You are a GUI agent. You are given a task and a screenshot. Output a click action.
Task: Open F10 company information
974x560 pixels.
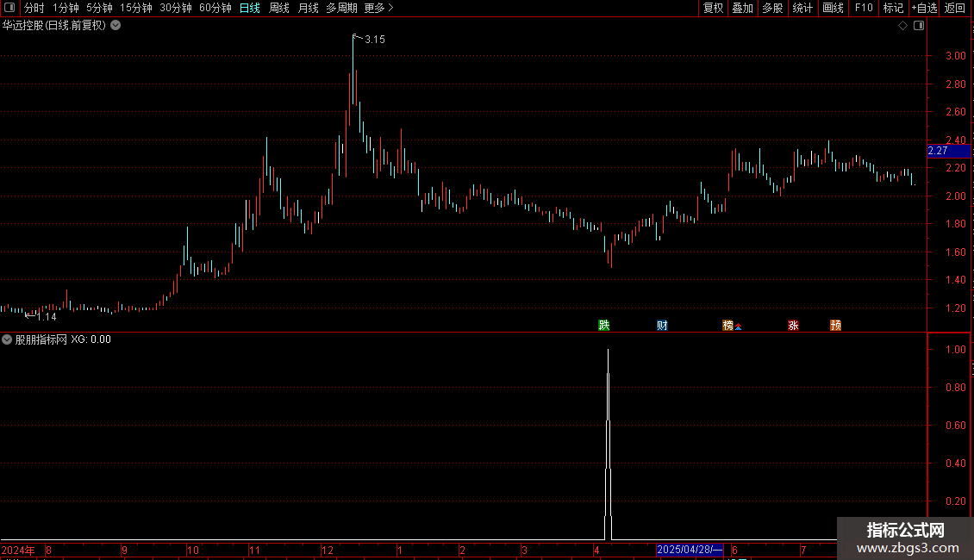[864, 8]
